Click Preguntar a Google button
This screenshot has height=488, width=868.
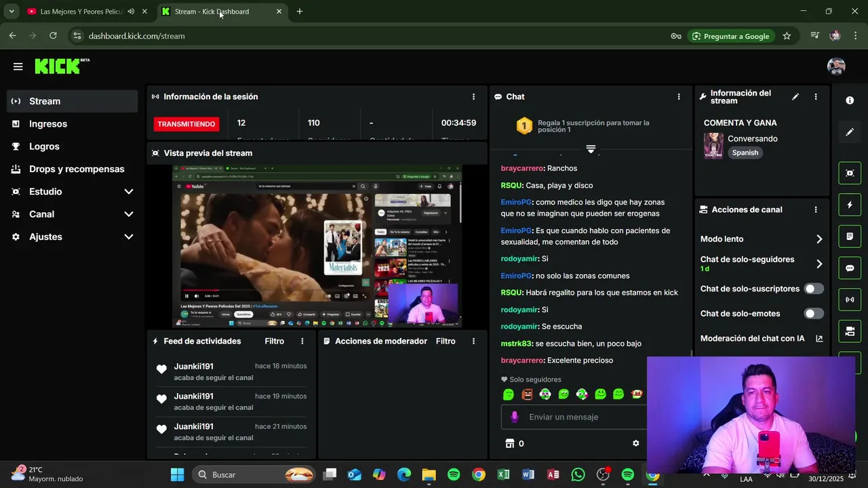click(x=730, y=36)
